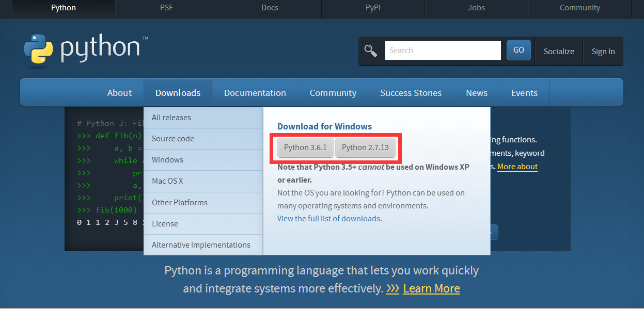The width and height of the screenshot is (644, 310).
Task: Open the Jobs tab in top bar
Action: 476,8
